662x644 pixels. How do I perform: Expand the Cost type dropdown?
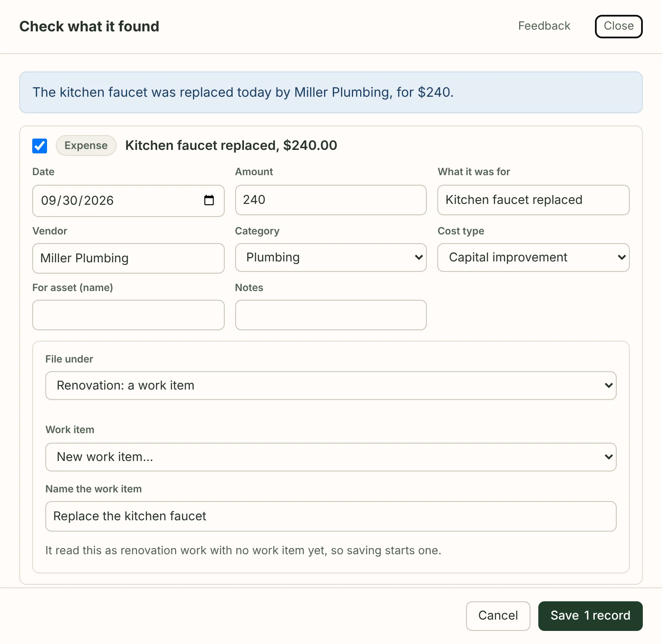pyautogui.click(x=534, y=258)
